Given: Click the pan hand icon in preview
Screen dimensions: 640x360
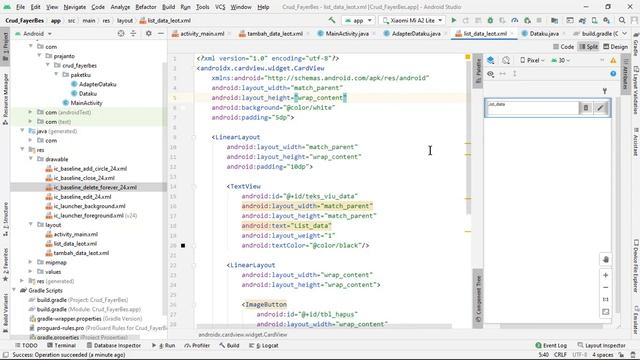Looking at the screenshot, I should (x=606, y=260).
